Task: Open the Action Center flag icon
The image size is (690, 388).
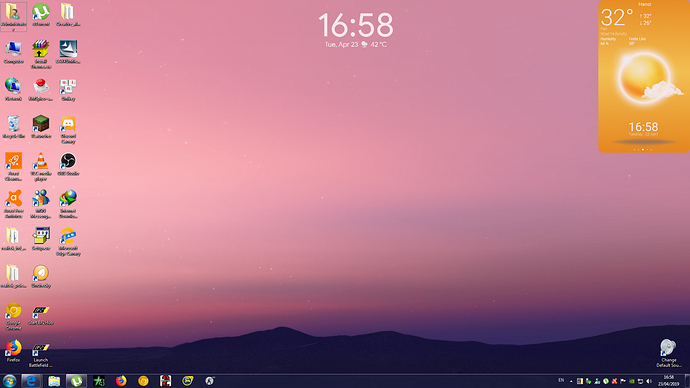Action: pos(623,381)
